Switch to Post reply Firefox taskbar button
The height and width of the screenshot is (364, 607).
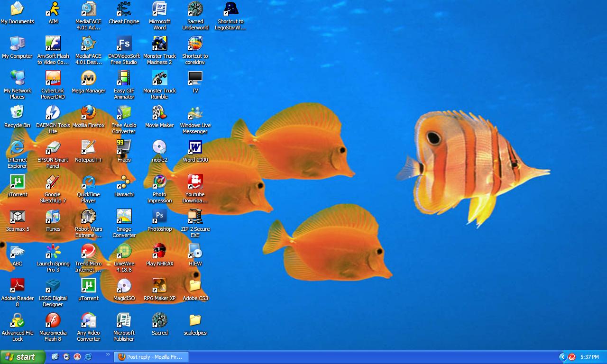click(x=151, y=357)
